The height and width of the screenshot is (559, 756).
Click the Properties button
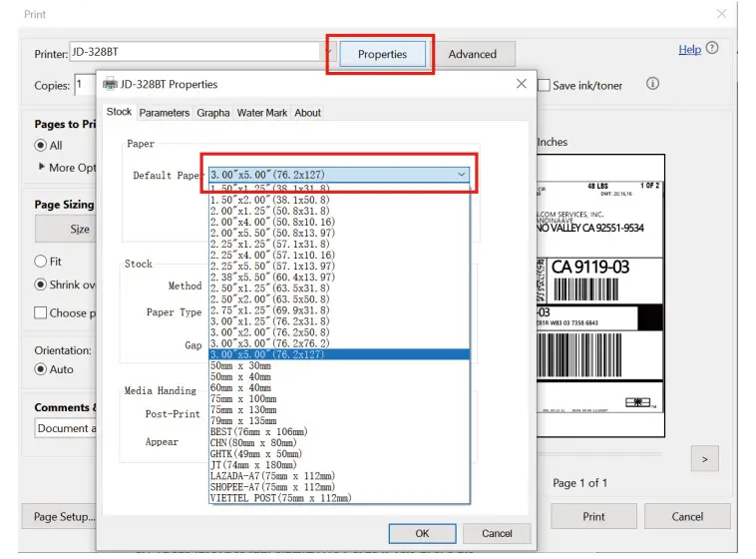tap(382, 54)
